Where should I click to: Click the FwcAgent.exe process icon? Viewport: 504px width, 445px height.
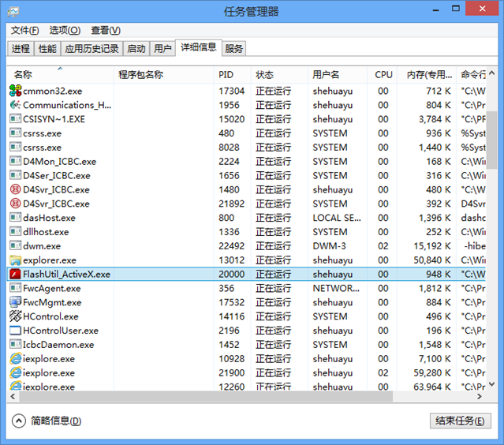point(15,289)
